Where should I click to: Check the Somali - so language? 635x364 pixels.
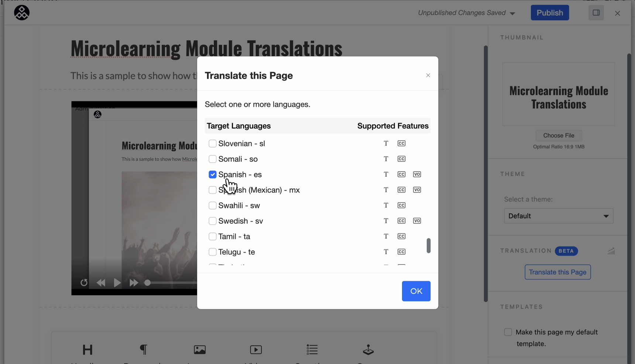[213, 159]
